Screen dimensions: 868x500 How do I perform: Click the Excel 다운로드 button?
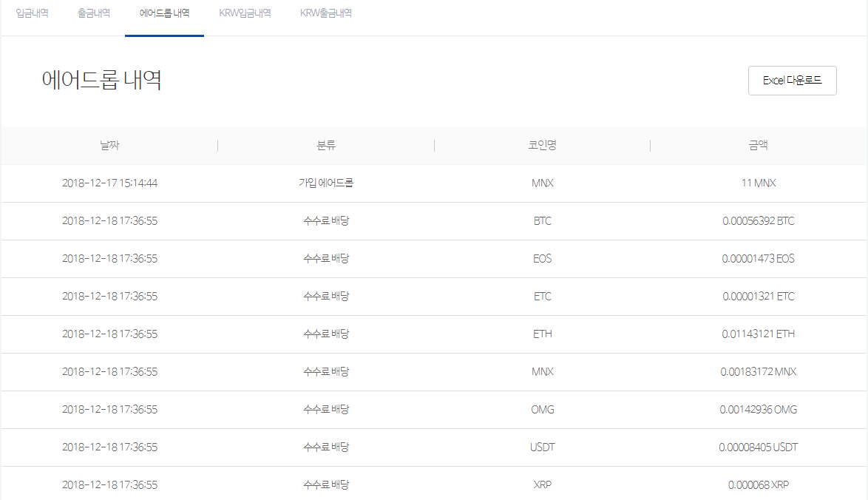(792, 81)
